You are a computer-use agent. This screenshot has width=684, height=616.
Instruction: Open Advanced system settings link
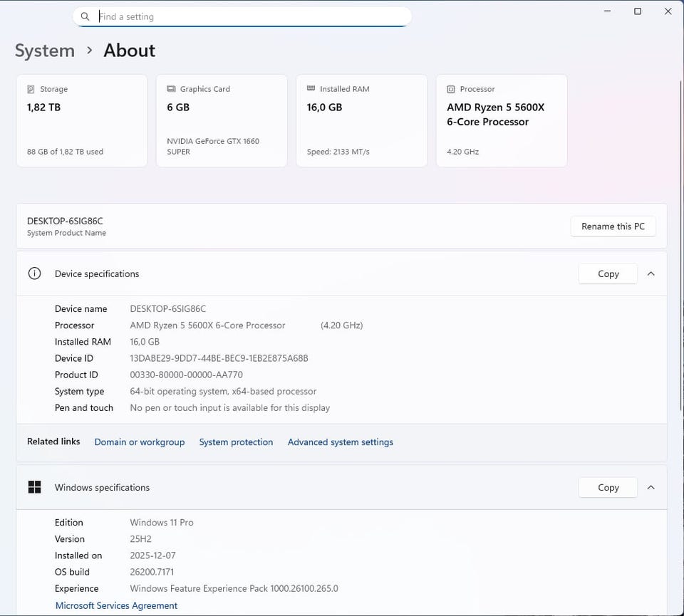coord(340,442)
